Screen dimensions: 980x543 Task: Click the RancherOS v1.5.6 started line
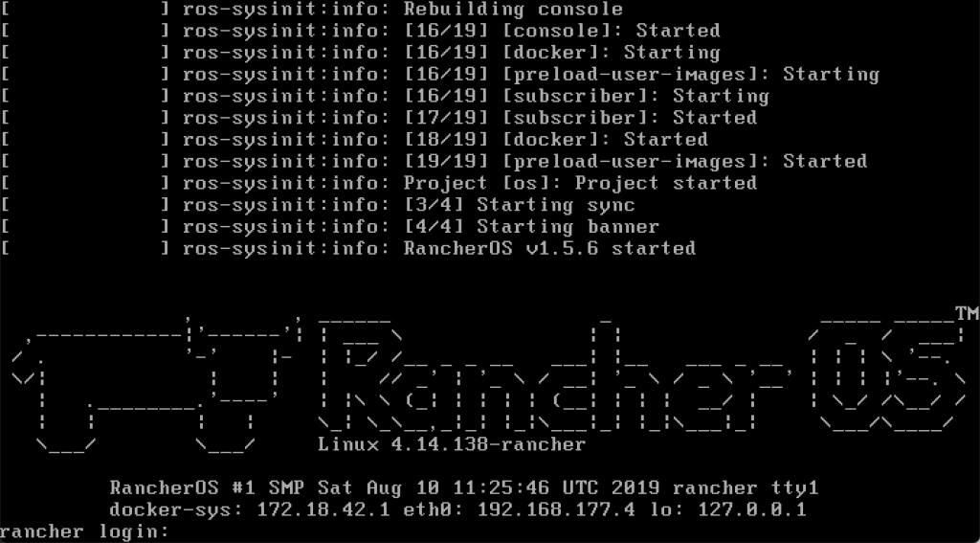coord(348,248)
